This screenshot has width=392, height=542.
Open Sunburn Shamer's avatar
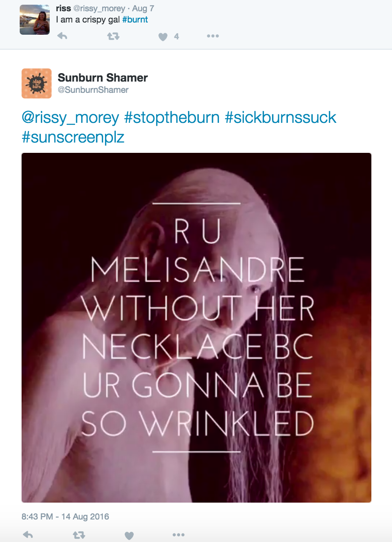click(37, 83)
